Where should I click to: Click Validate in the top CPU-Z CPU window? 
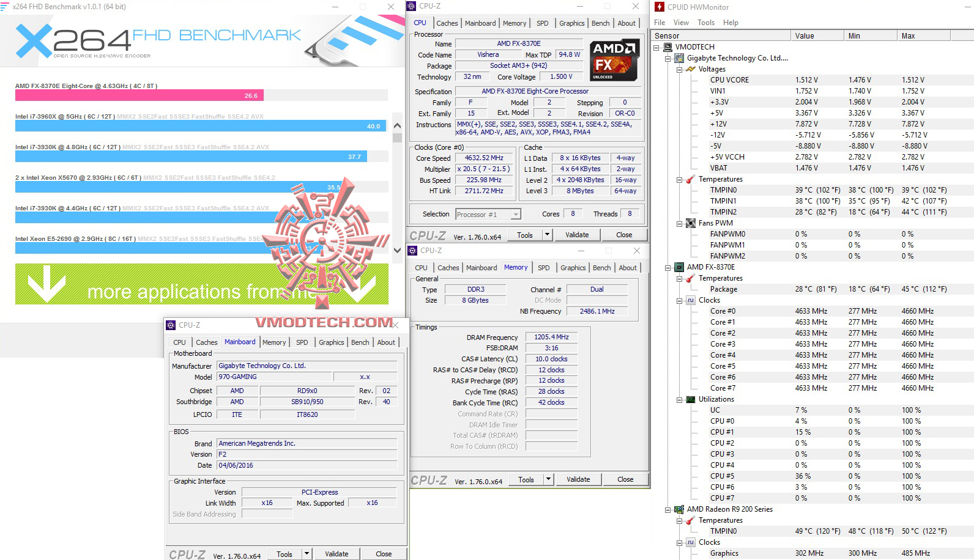click(x=577, y=235)
